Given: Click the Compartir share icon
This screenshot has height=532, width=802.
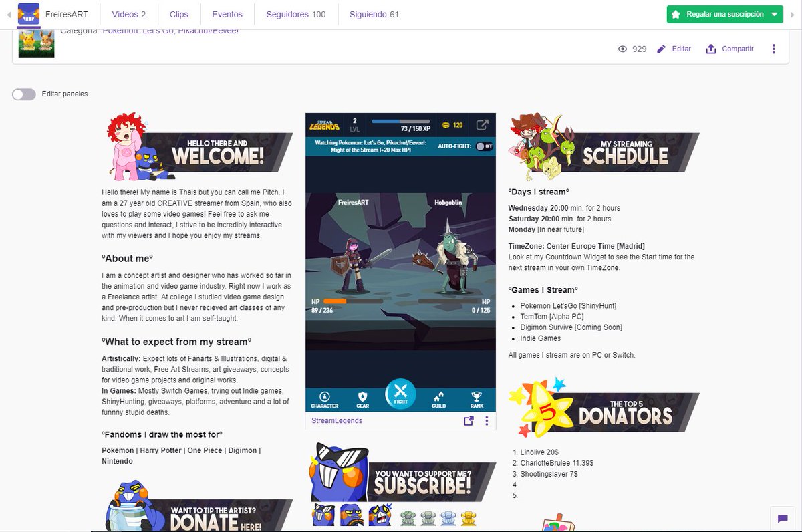Looking at the screenshot, I should [711, 49].
